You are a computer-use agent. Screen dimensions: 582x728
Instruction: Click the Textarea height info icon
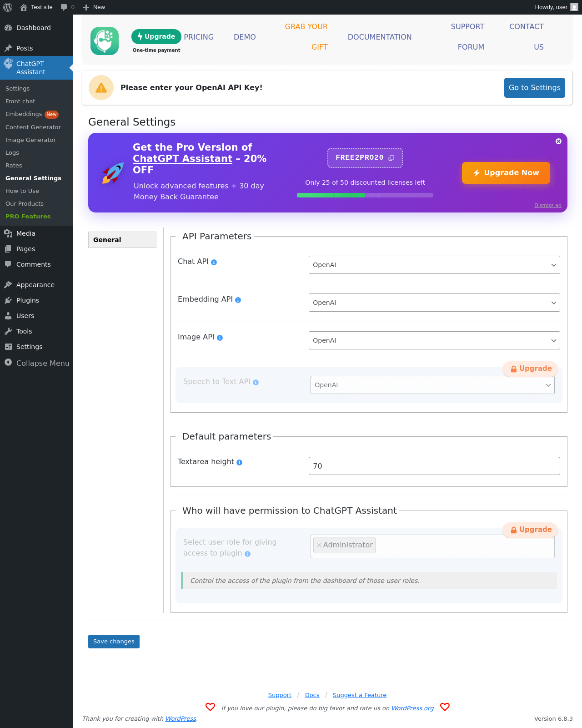tap(240, 463)
